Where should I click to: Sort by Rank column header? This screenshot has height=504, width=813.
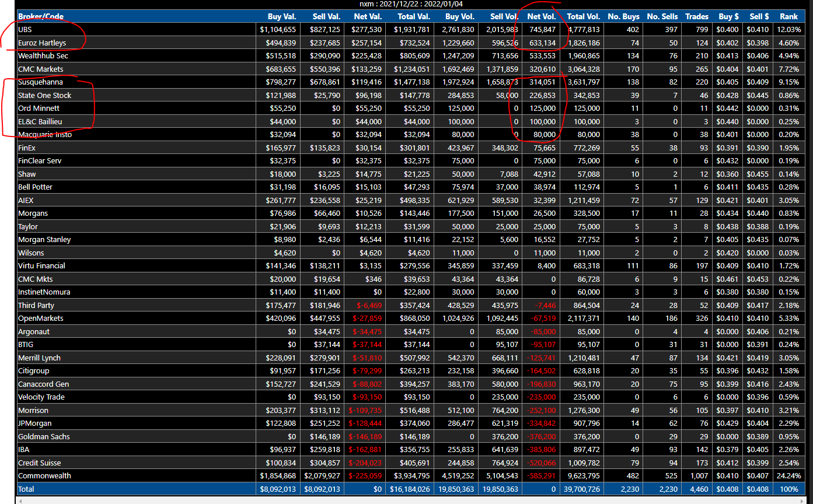(788, 16)
